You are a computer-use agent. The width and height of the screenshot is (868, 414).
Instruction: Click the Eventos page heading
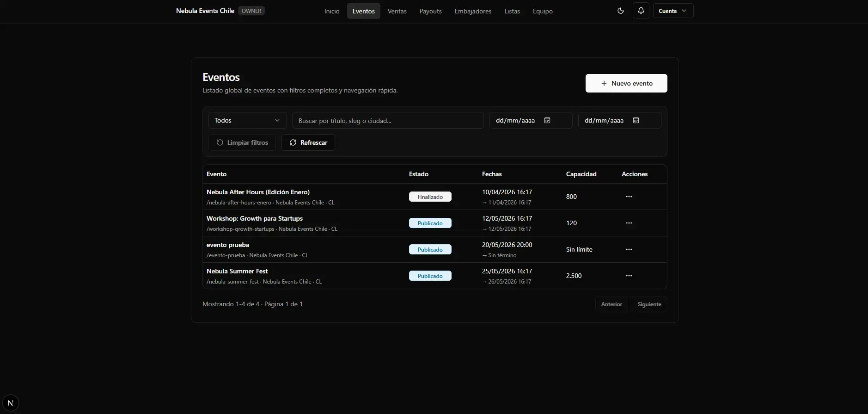(221, 77)
